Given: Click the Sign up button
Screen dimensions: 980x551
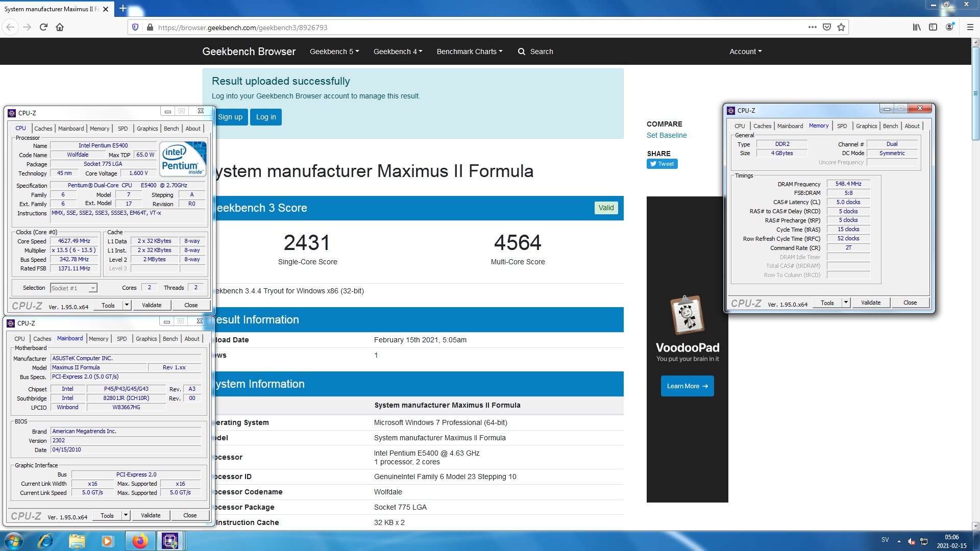Looking at the screenshot, I should 230,117.
